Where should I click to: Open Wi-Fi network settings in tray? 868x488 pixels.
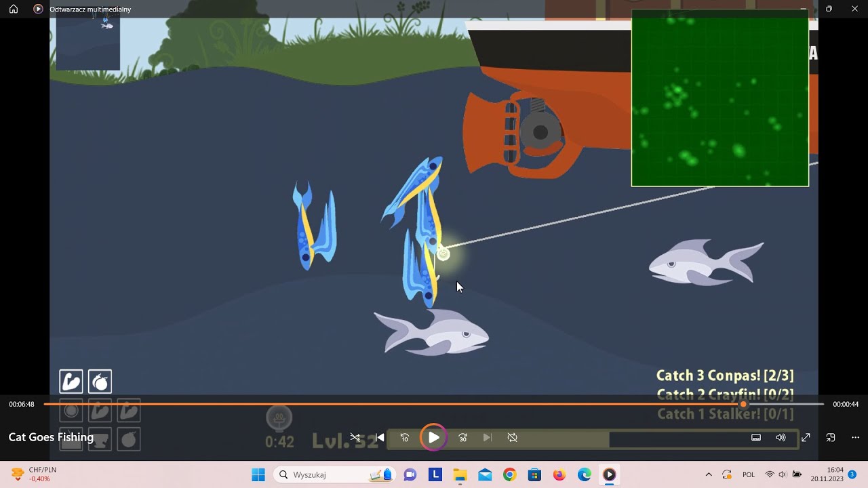click(770, 474)
